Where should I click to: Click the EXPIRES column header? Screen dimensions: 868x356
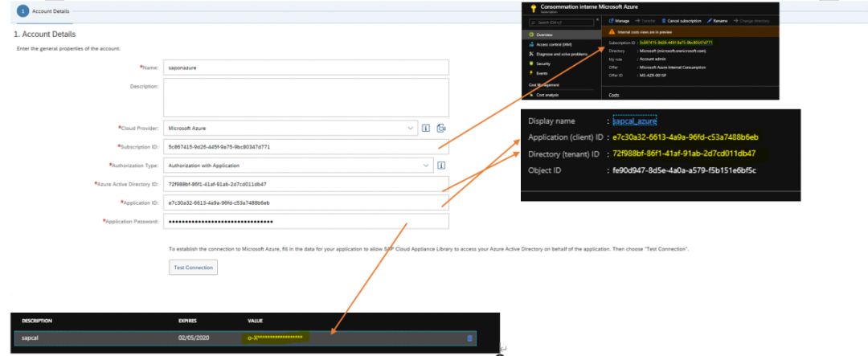187,321
